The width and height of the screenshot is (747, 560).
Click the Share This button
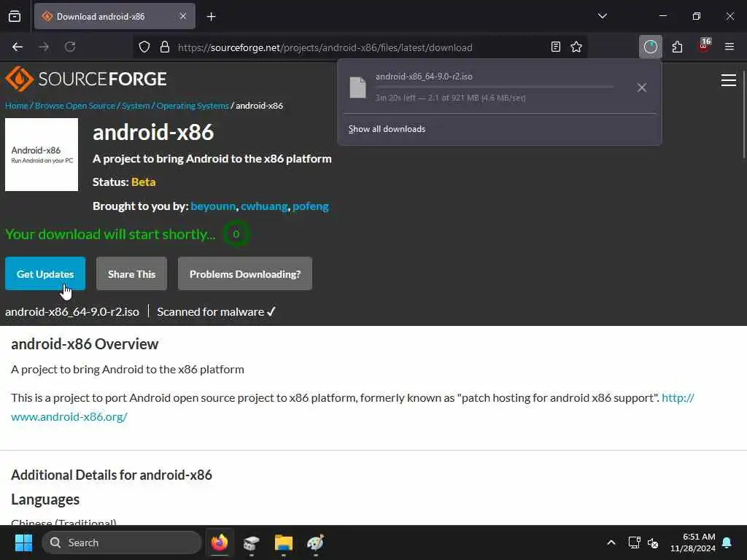click(131, 274)
